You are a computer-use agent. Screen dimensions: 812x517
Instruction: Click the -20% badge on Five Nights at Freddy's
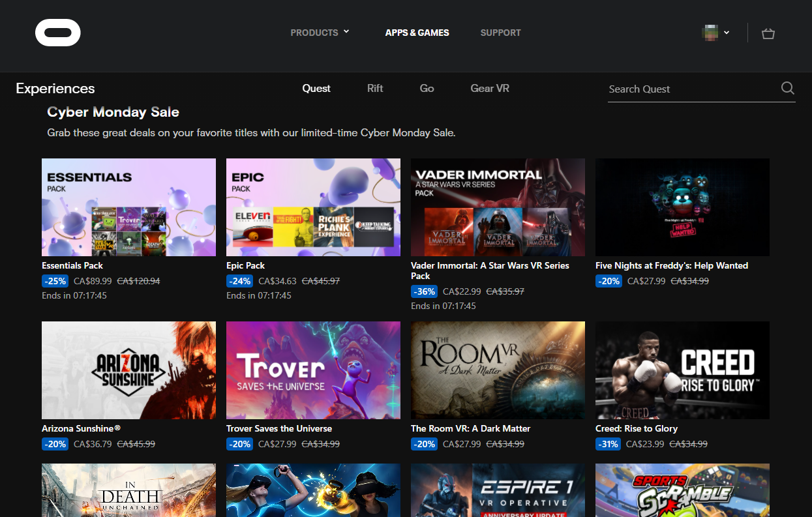pos(609,281)
